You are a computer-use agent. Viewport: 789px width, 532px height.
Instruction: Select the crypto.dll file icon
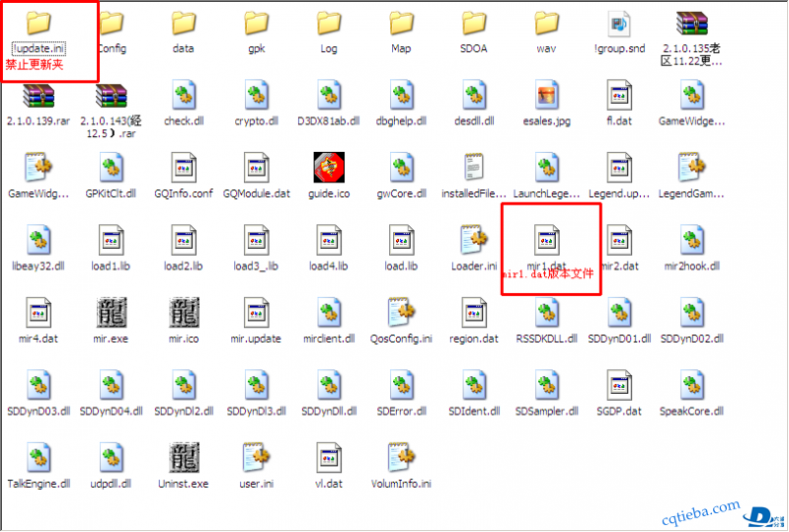tap(257, 95)
